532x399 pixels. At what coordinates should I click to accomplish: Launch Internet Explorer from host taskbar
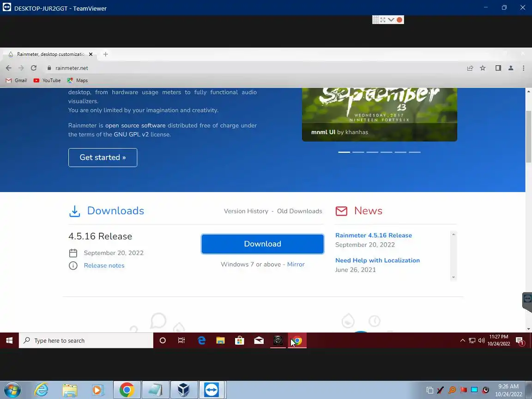[x=42, y=390]
